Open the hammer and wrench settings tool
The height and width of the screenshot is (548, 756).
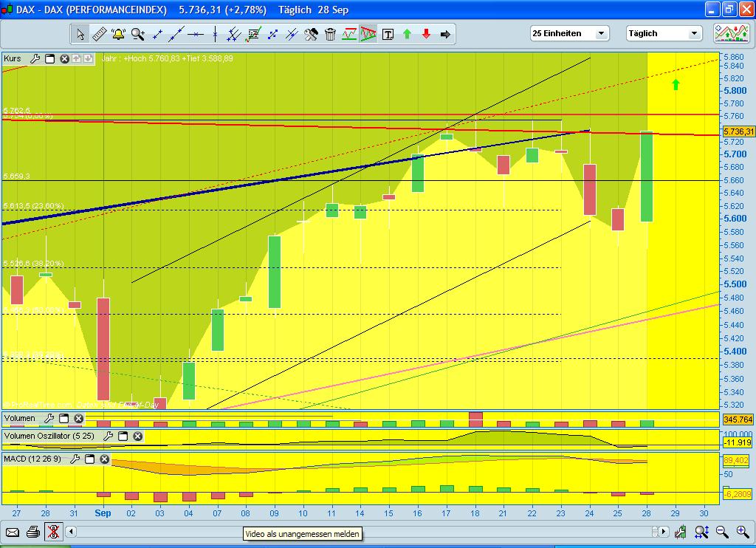click(311, 34)
